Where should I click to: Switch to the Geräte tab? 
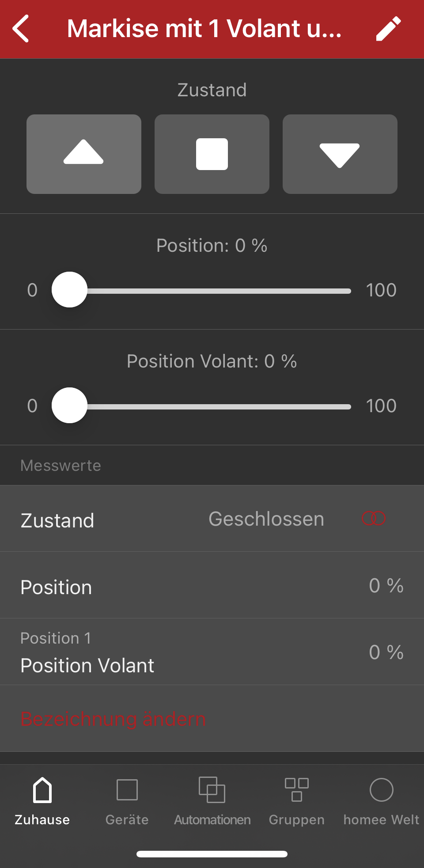(127, 800)
